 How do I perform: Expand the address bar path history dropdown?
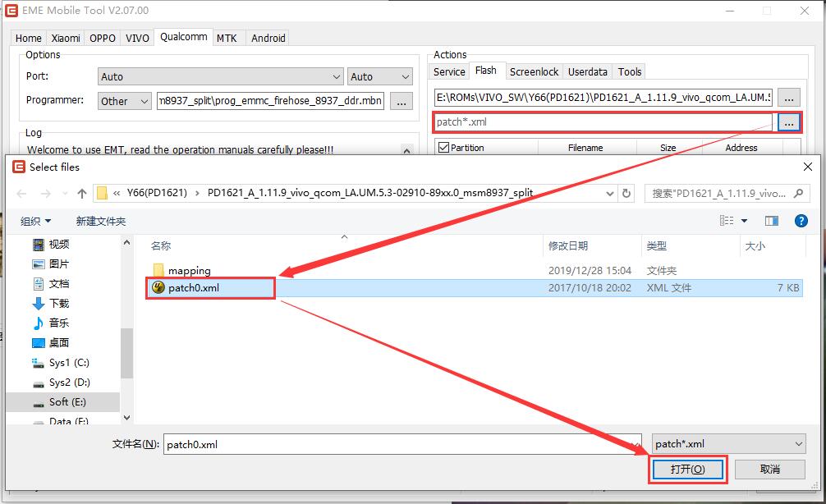click(x=610, y=193)
